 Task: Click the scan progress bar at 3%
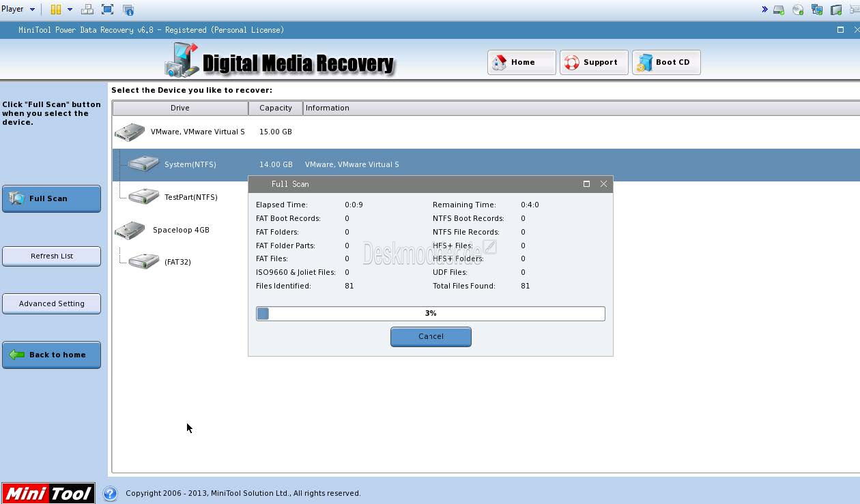click(x=431, y=313)
